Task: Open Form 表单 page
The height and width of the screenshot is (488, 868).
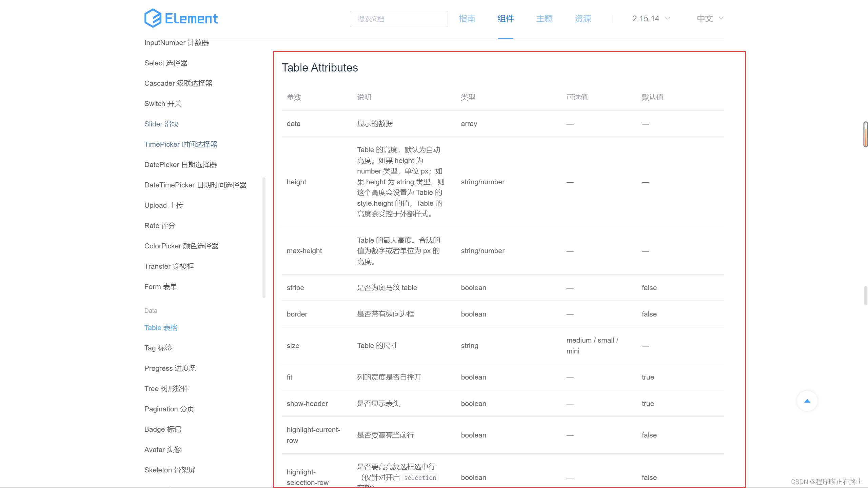Action: point(161,287)
